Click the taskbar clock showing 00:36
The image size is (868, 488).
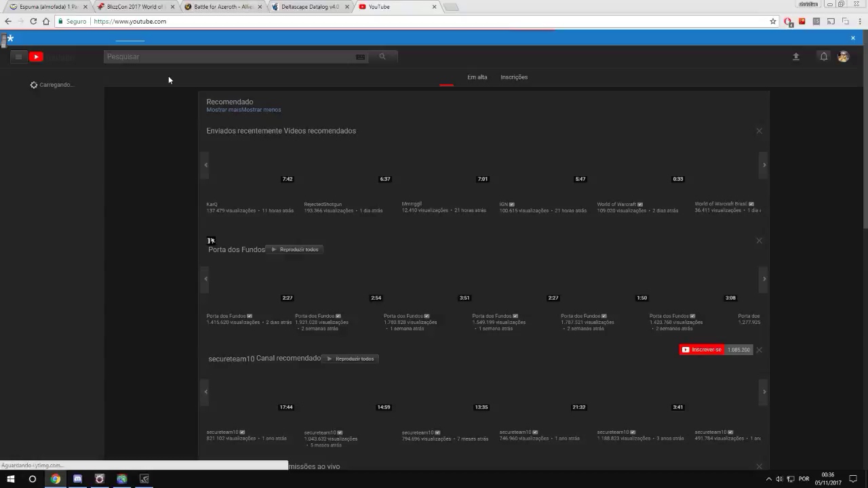[827, 479]
